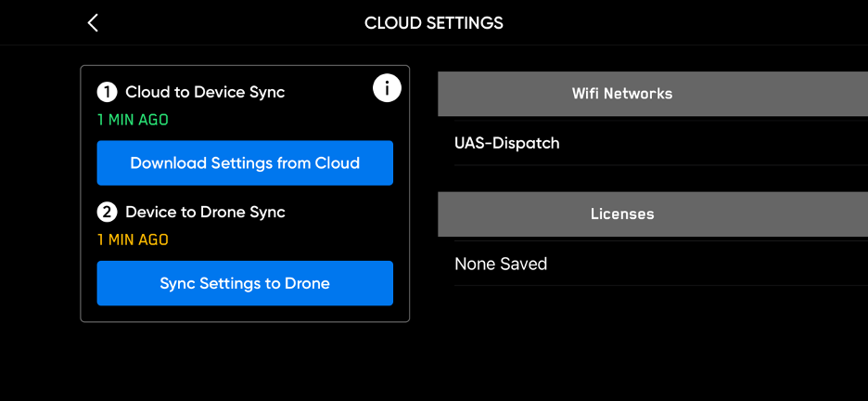Go back using the arrow icon

[x=93, y=23]
